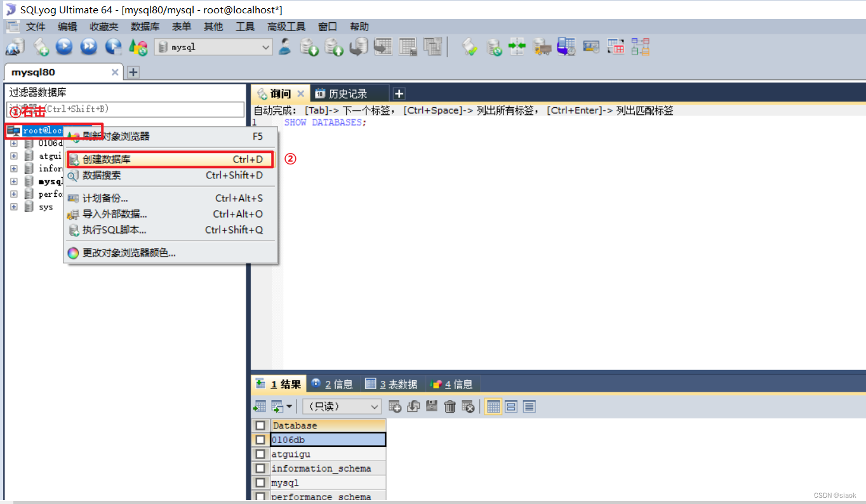Open the query builder toolbar icon

click(x=616, y=46)
